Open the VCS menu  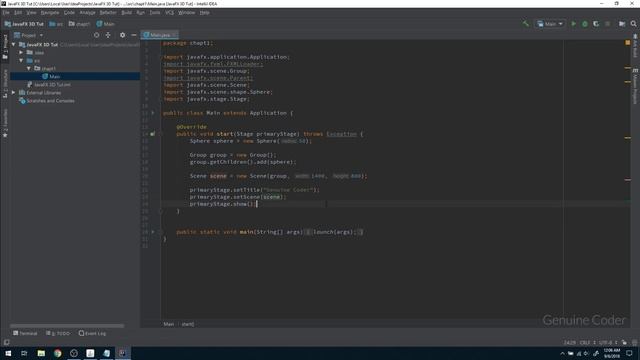tap(169, 13)
